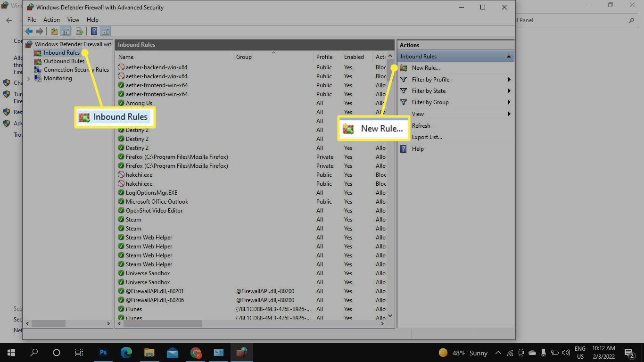The width and height of the screenshot is (644, 362).
Task: Click the rules list horizontal scrollbar right arrow
Action: coord(382,324)
